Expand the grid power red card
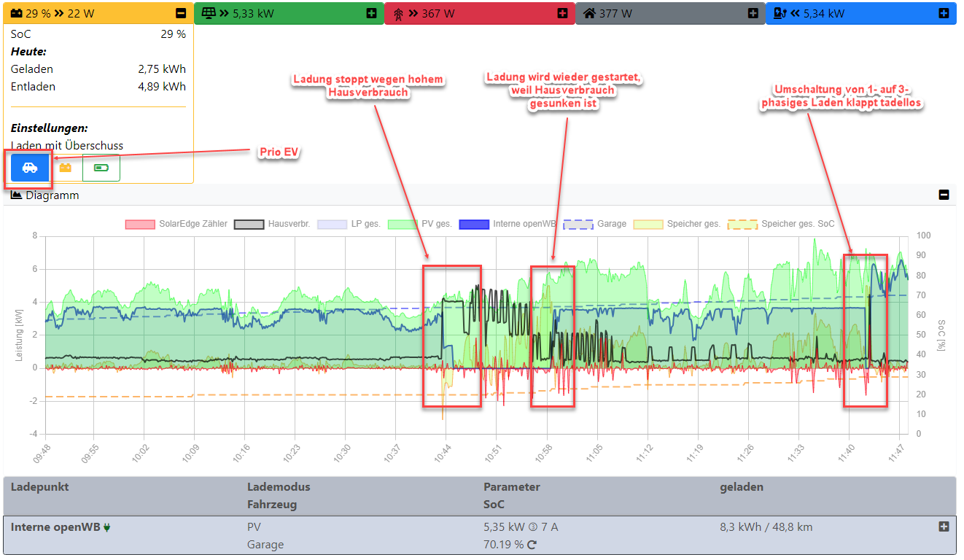964x560 pixels. 562,13
